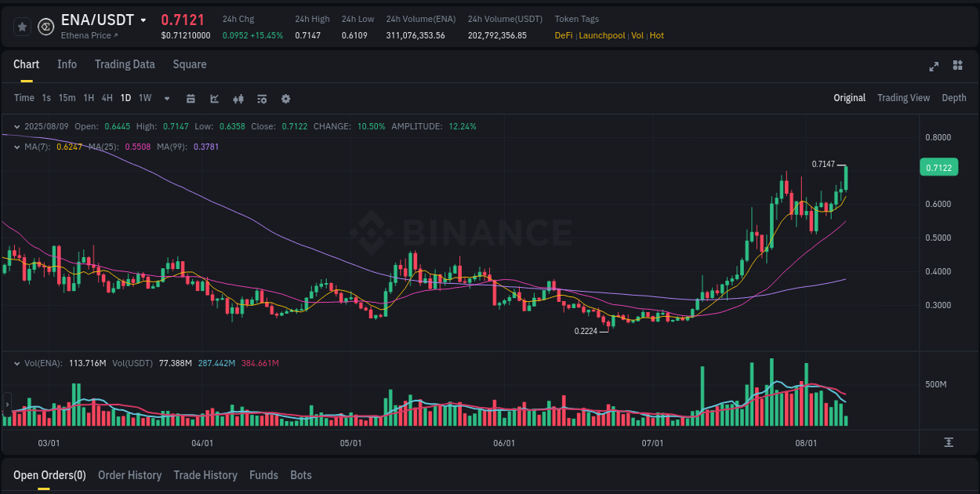980x494 pixels.
Task: Switch chart to Depth view
Action: 953,98
